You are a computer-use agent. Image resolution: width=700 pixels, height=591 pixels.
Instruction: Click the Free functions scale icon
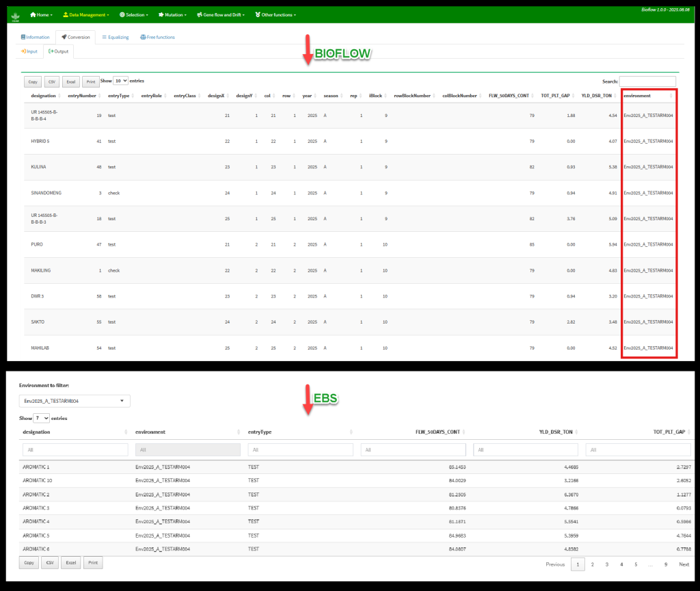pyautogui.click(x=143, y=37)
